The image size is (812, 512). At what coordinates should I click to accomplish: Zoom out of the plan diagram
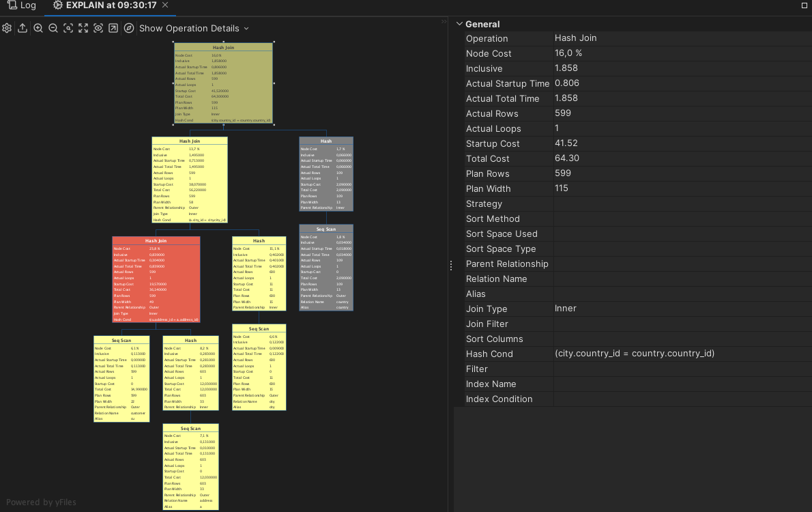click(x=53, y=28)
